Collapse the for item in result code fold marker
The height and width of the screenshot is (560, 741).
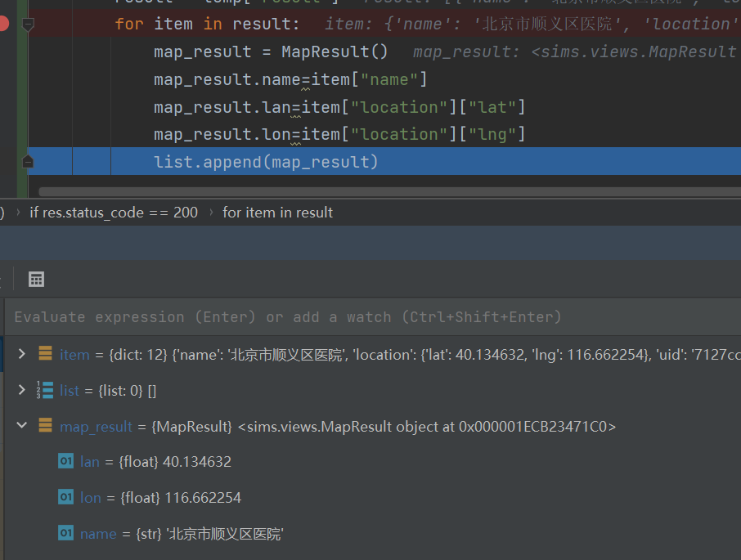[x=28, y=24]
